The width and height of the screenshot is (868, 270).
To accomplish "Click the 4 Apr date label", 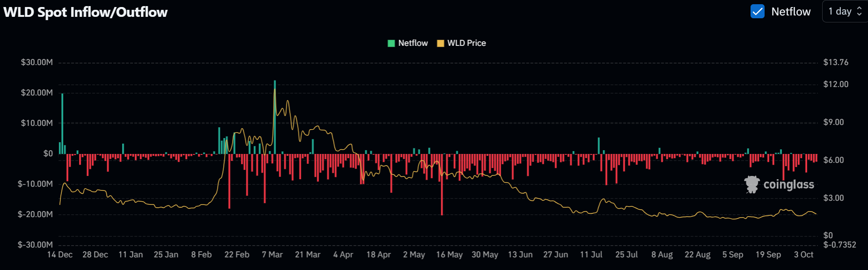I will [x=343, y=255].
